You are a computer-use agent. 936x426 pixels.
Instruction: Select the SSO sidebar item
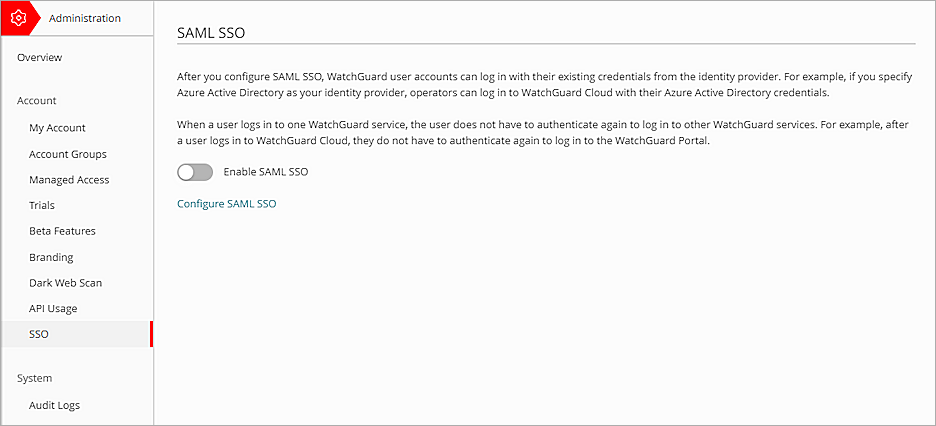tap(39, 335)
